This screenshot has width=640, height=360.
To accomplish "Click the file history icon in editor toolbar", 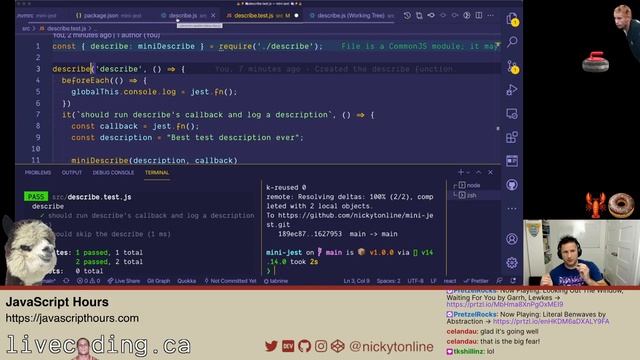I will pyautogui.click(x=407, y=16).
